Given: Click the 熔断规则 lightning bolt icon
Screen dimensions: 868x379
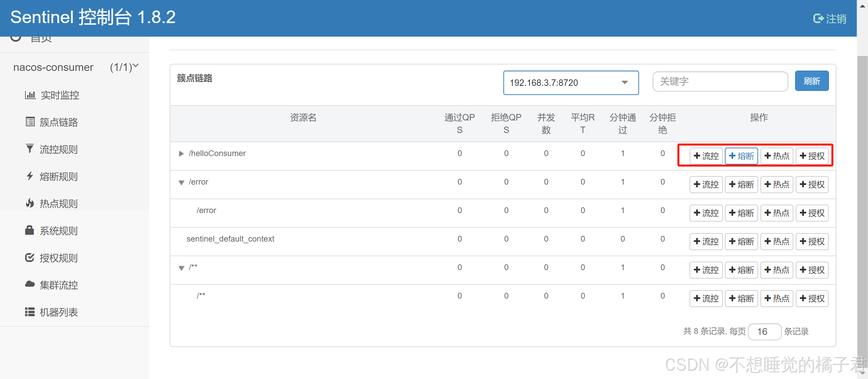Looking at the screenshot, I should click(30, 176).
